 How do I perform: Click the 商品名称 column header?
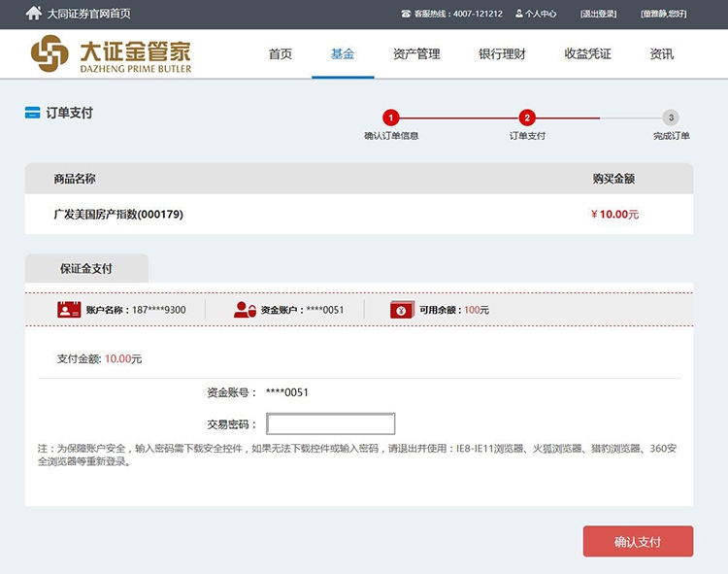click(75, 179)
